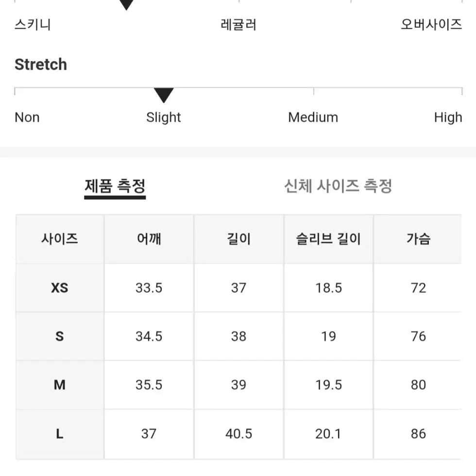This screenshot has height=476, width=476.
Task: Select the M size row header
Action: [60, 385]
